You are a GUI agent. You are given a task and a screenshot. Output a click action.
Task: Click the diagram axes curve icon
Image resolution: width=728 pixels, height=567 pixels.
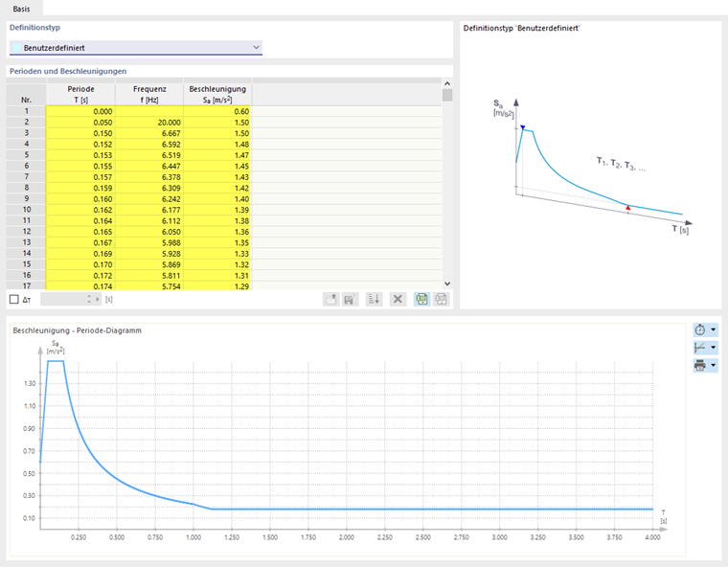[x=700, y=348]
